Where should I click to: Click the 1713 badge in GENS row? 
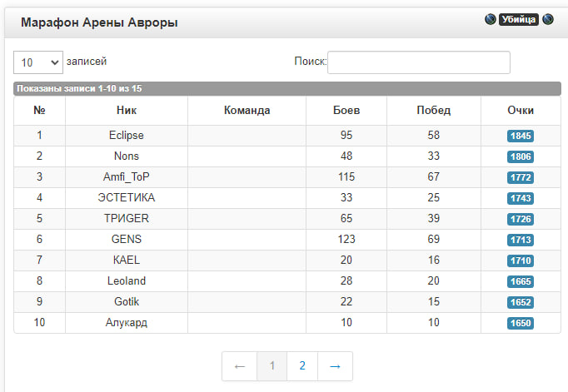click(521, 240)
